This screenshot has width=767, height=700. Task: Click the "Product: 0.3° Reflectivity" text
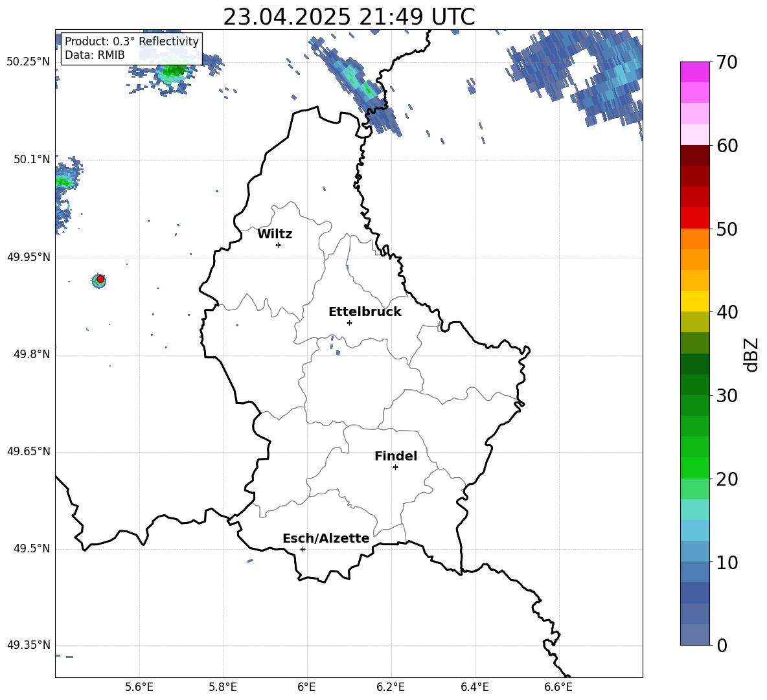pyautogui.click(x=132, y=41)
